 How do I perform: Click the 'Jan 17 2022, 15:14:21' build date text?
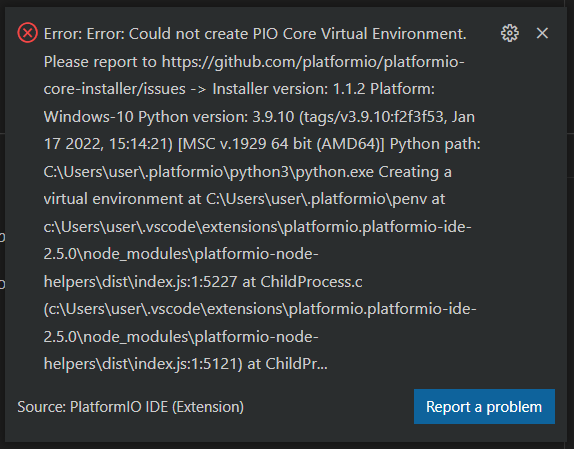259,130
